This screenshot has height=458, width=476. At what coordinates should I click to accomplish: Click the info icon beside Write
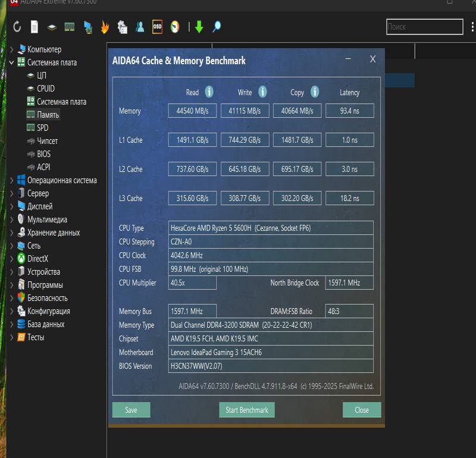pos(262,92)
